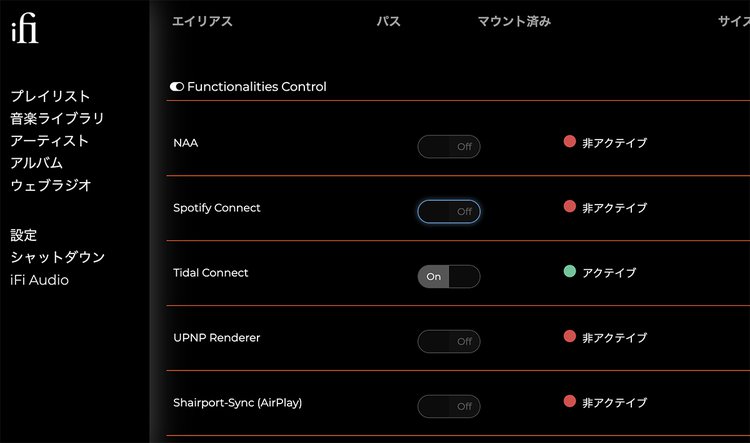This screenshot has height=443, width=750.
Task: Turn on Shairport-Sync (AirPlay)
Action: [x=449, y=407]
